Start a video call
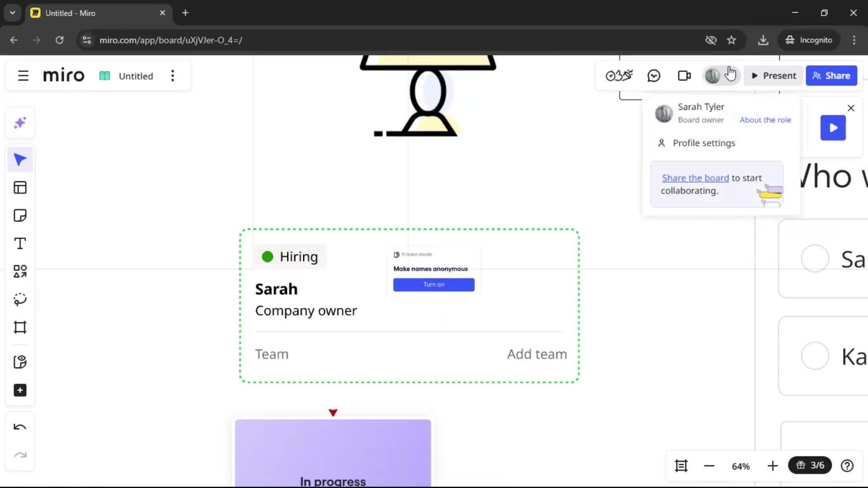Viewport: 868px width, 488px height. pyautogui.click(x=684, y=75)
